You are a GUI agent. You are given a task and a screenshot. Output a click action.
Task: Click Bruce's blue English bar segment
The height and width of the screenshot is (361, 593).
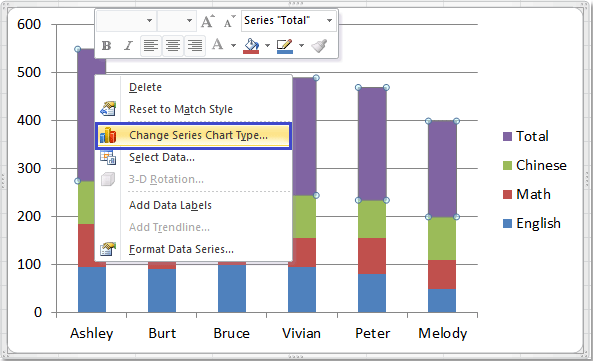coord(232,288)
